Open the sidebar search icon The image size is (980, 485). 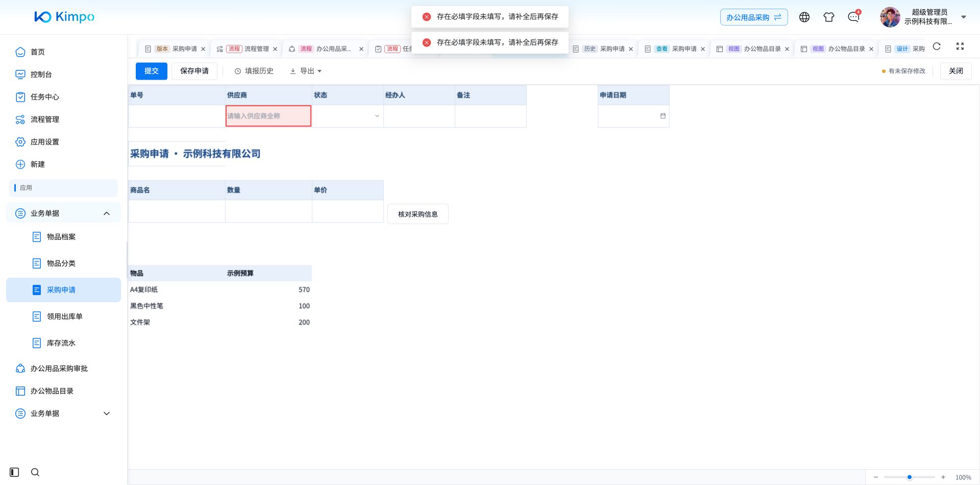pyautogui.click(x=35, y=472)
